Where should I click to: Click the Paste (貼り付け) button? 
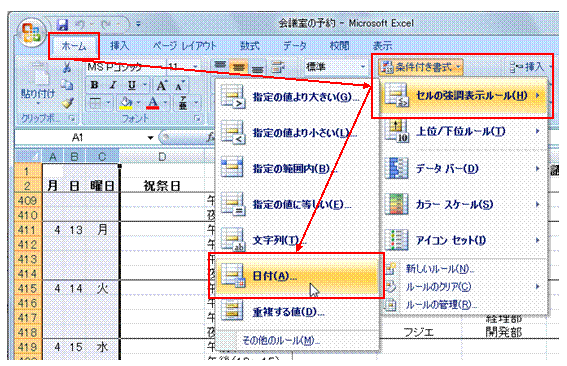[38, 83]
